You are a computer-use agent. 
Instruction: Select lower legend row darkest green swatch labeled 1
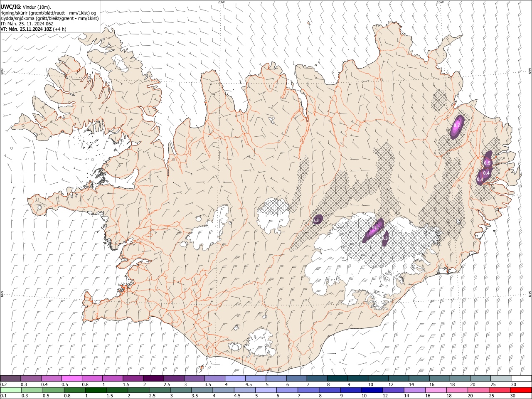pyautogui.click(x=96, y=390)
